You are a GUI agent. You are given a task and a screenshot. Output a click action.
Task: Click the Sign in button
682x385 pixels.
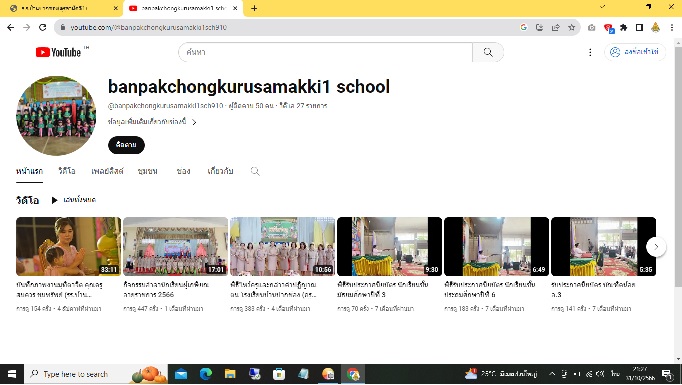click(635, 52)
